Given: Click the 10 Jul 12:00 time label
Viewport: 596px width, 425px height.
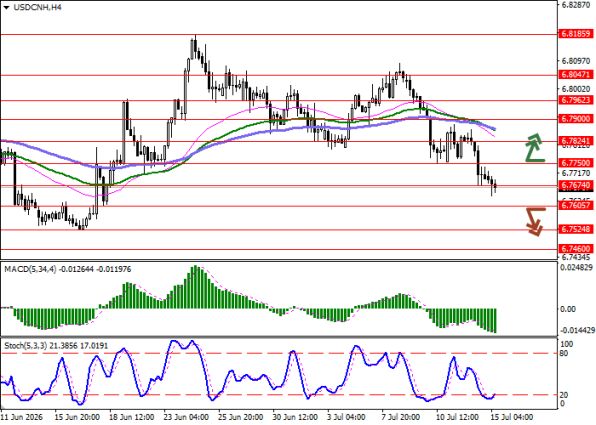Looking at the screenshot, I should point(459,417).
